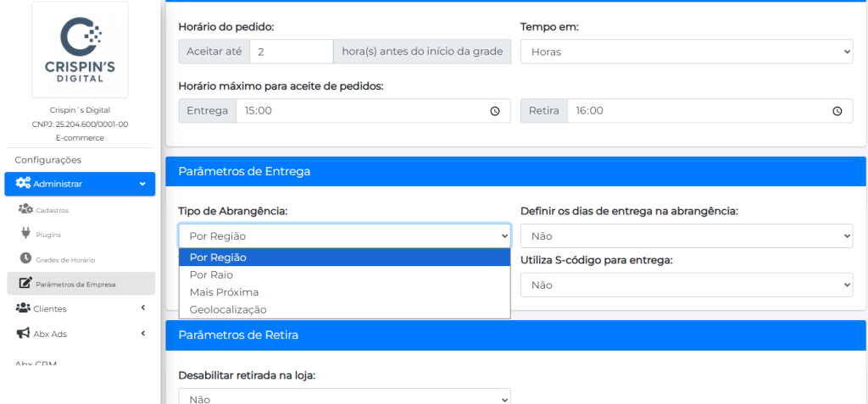
Task: Click the Cadastros users icon
Action: 25,209
